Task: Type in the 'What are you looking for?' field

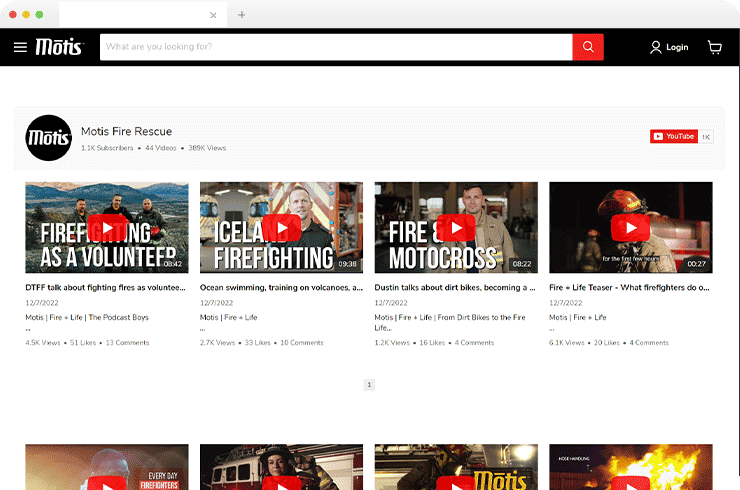Action: coord(336,47)
